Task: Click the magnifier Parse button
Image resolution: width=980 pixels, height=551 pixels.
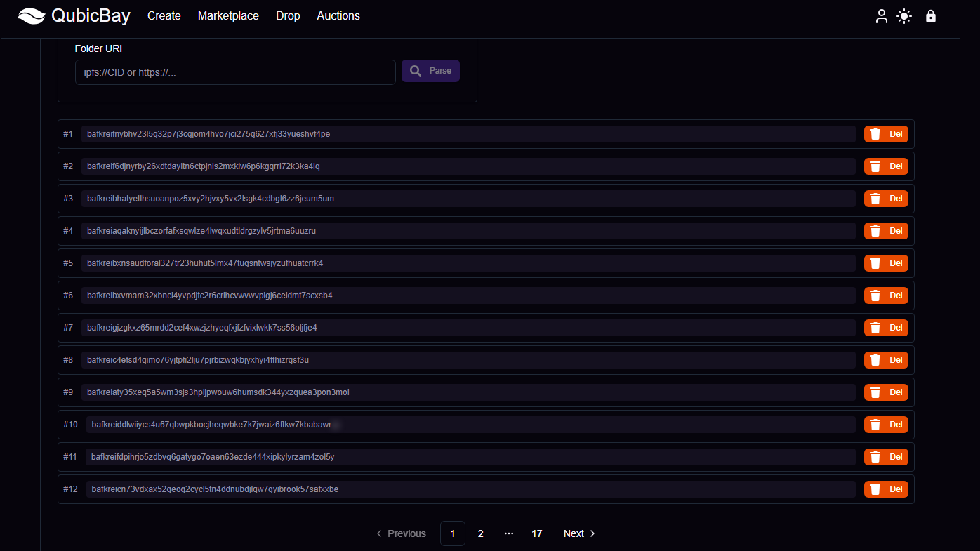Action: (x=430, y=71)
